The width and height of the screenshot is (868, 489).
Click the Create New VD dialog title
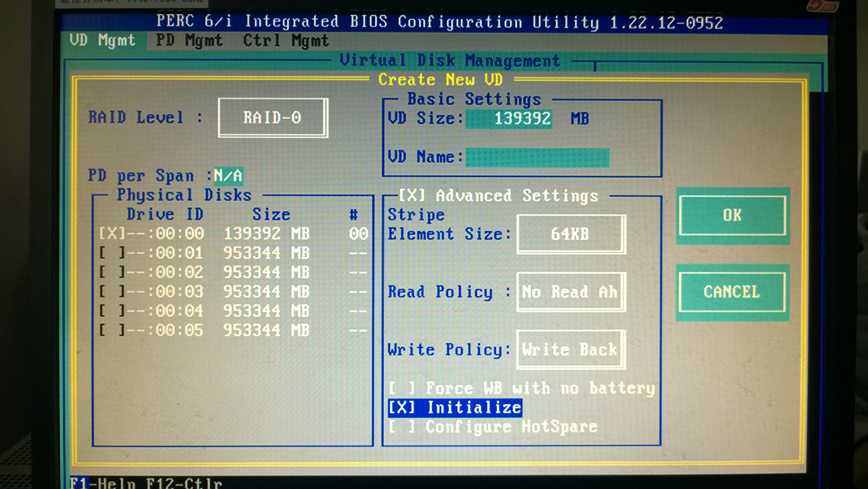pos(440,80)
